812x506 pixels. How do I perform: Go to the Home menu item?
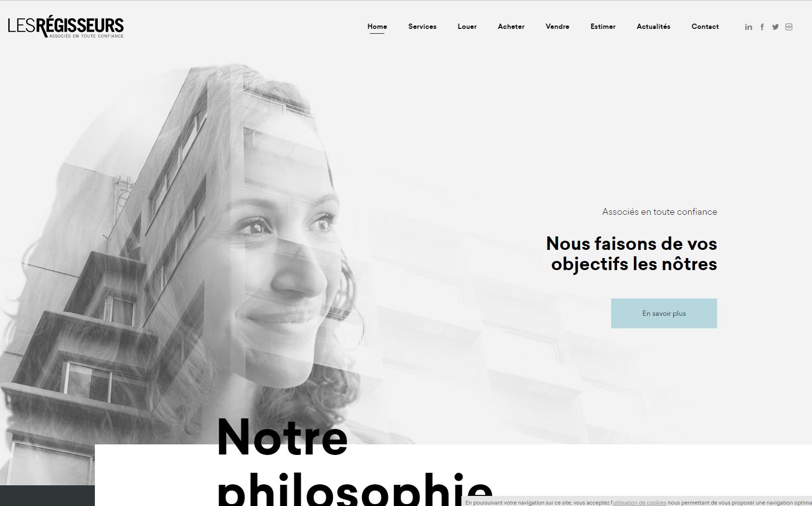[377, 26]
